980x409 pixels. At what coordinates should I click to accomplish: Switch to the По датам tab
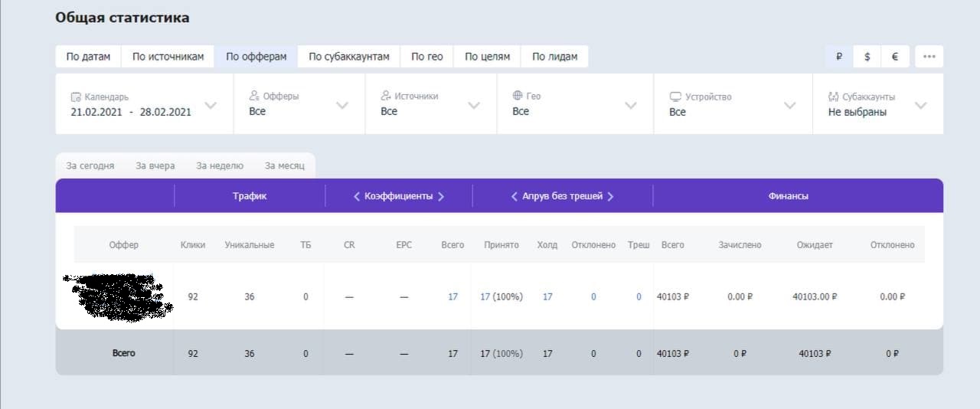(x=88, y=57)
